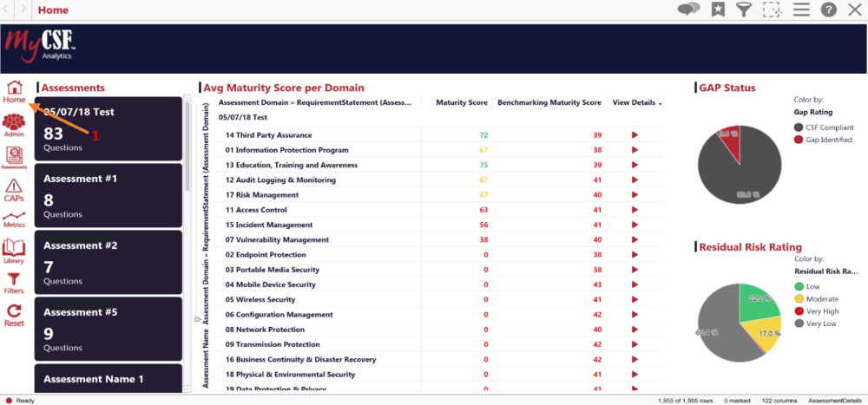Select the 05/07/18 Test assessment card

point(108,128)
